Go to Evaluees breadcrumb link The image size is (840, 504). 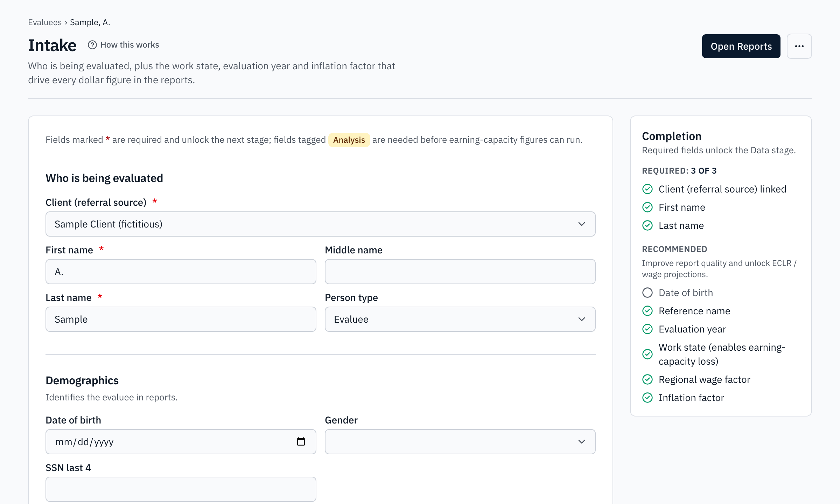coord(45,22)
